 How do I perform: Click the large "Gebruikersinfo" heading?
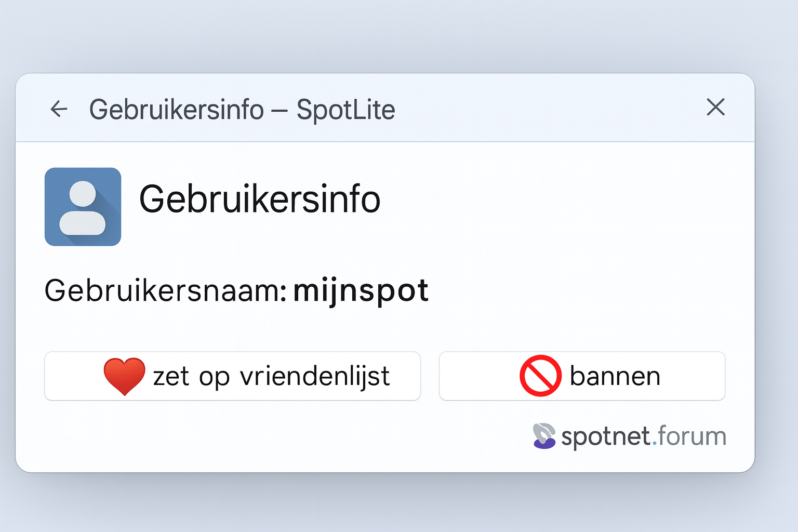pos(259,199)
